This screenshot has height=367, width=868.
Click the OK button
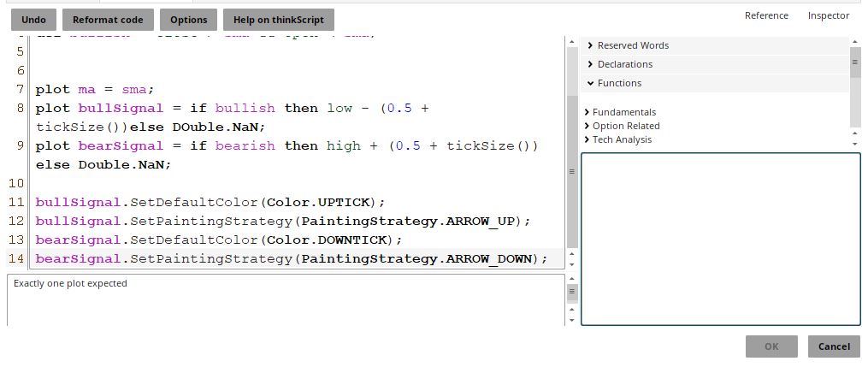click(771, 346)
